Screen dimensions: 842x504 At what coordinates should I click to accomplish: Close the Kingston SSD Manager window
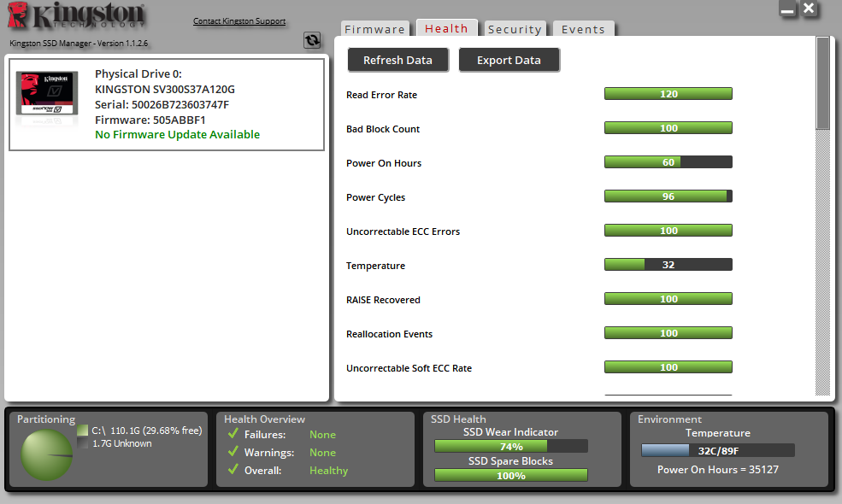(809, 9)
